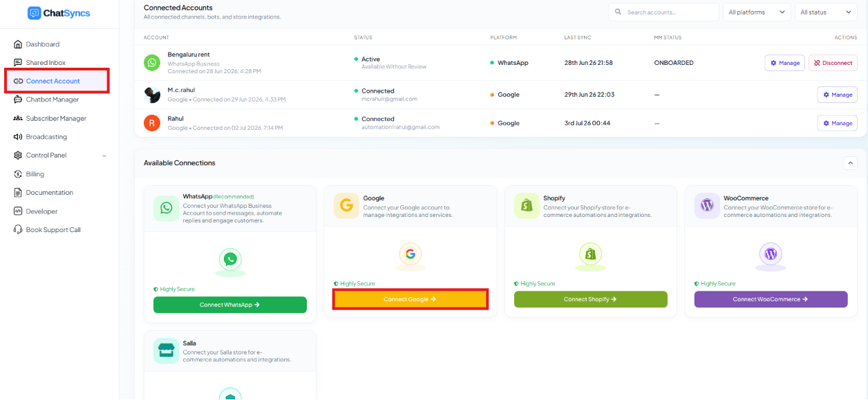Screen dimensions: 868x400
Task: Click automation1rahul@gmail.com email text
Action: 400,127
